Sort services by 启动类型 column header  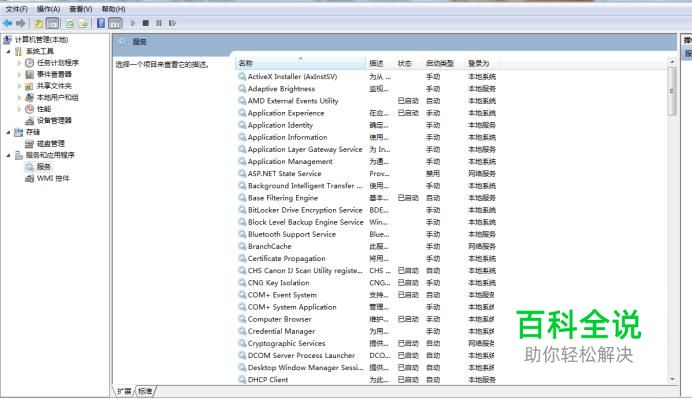443,64
